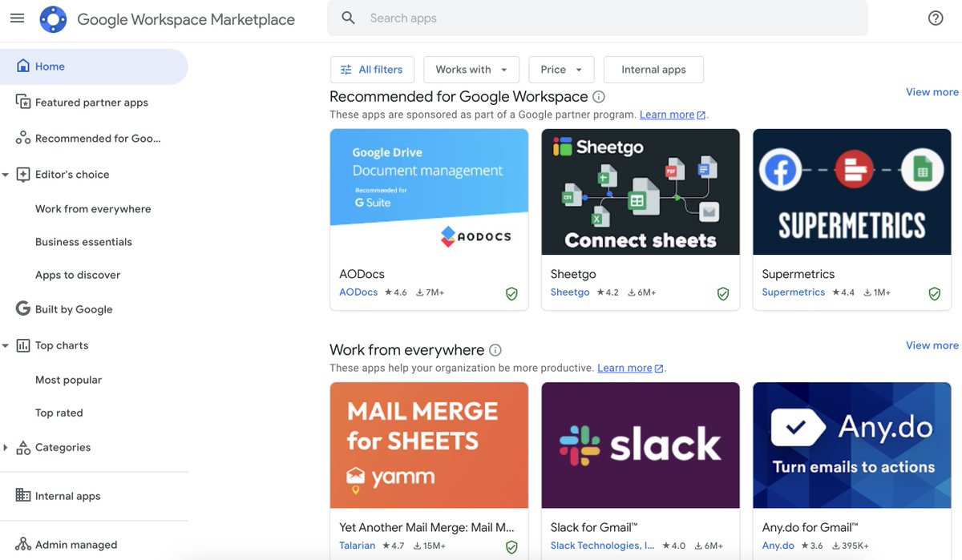Collapse the Top charts section arrow
Viewport: 962px width, 560px height.
coord(6,346)
